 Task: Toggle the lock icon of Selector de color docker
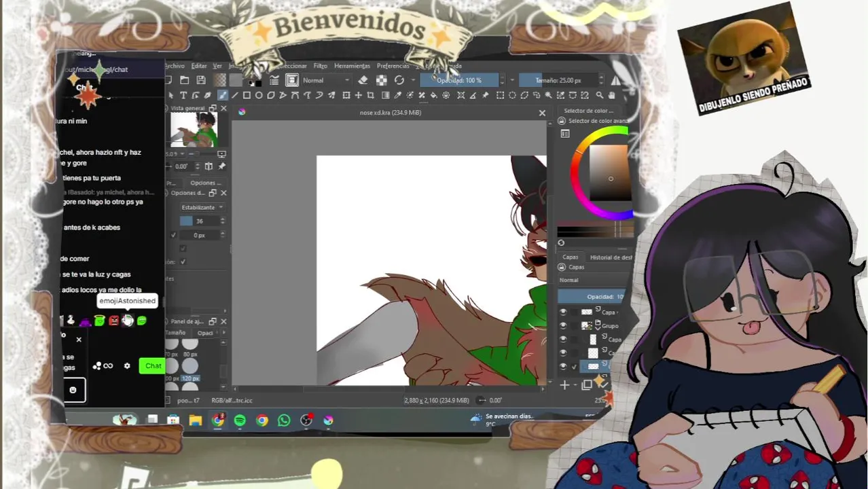tap(562, 121)
